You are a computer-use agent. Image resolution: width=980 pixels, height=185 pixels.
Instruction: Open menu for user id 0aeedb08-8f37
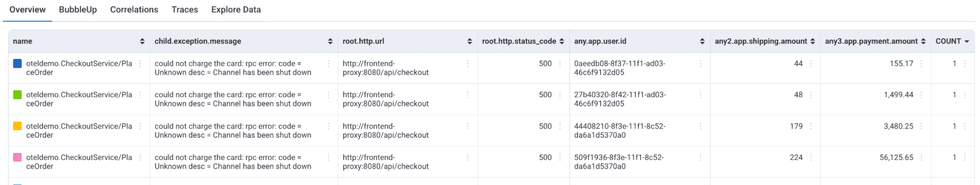[x=701, y=64]
